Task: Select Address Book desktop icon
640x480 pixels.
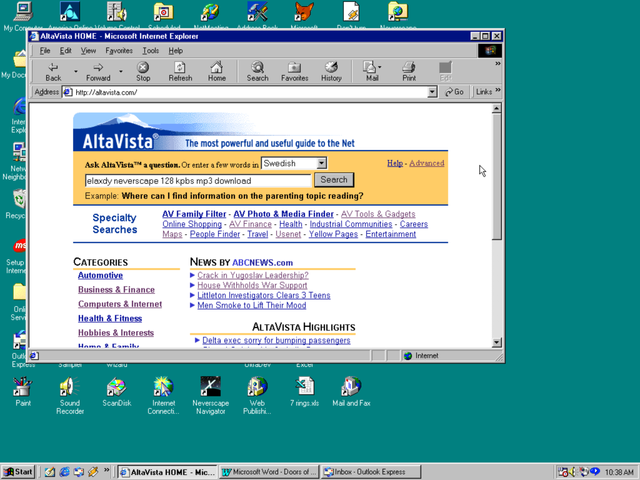Action: coord(257,16)
